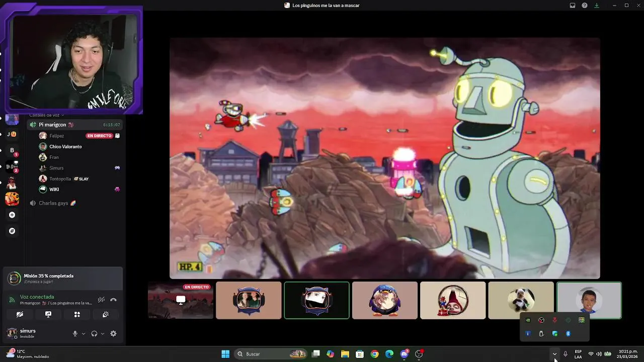
Task: Open Microsoft Edge from taskbar
Action: pyautogui.click(x=389, y=354)
